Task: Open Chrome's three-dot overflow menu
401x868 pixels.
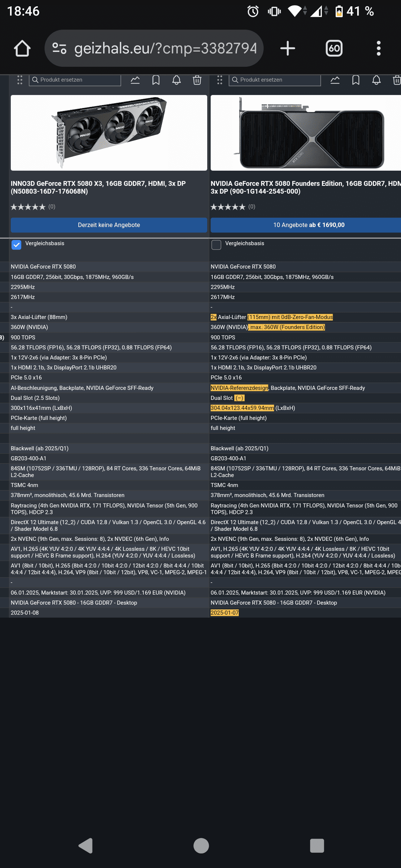Action: [x=378, y=49]
